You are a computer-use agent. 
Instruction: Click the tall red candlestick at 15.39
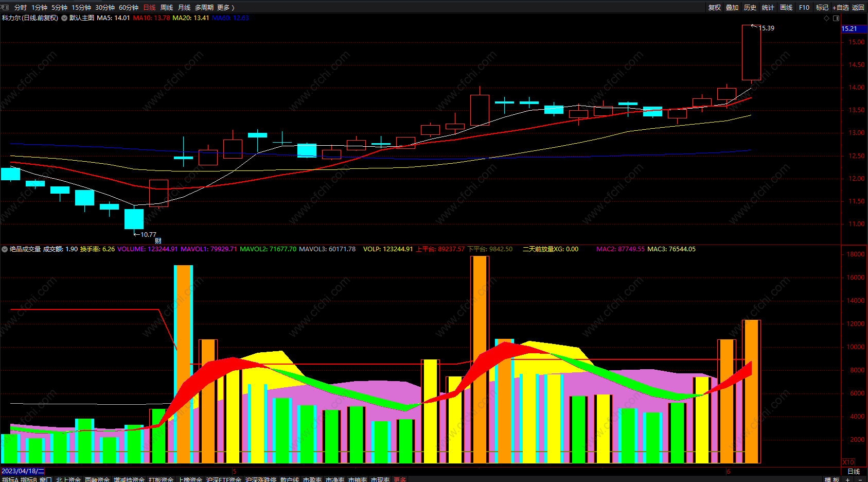pyautogui.click(x=751, y=53)
